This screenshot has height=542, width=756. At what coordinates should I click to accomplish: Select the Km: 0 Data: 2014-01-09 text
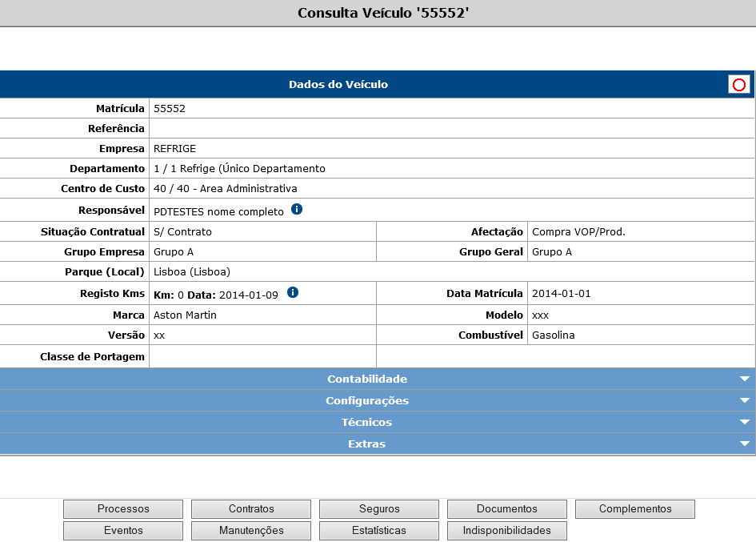click(215, 295)
